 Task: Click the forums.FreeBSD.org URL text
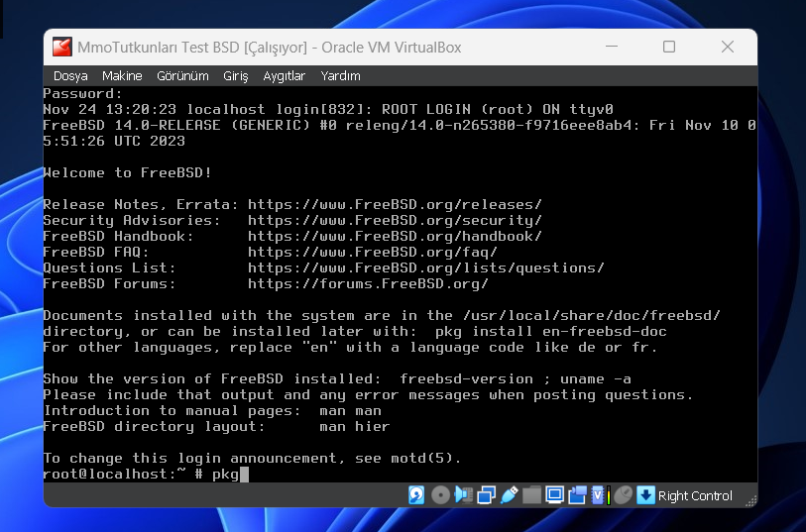[x=368, y=284]
